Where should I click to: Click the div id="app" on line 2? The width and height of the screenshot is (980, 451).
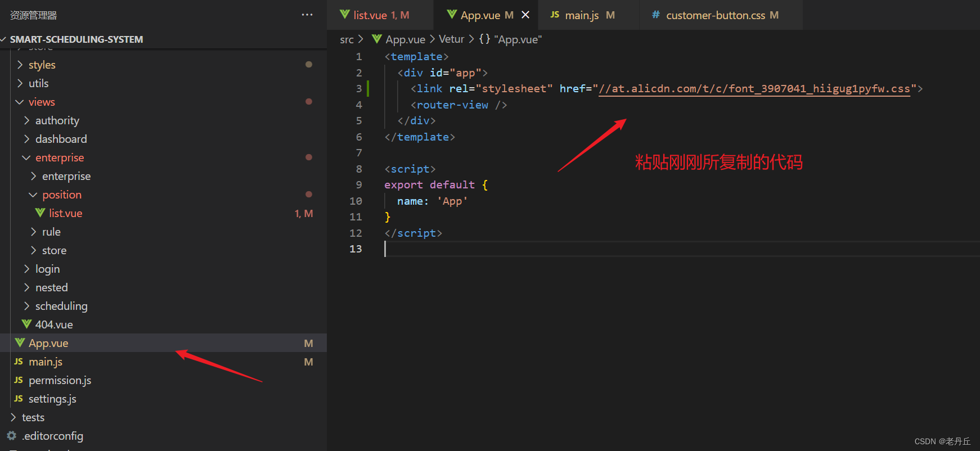pos(442,73)
